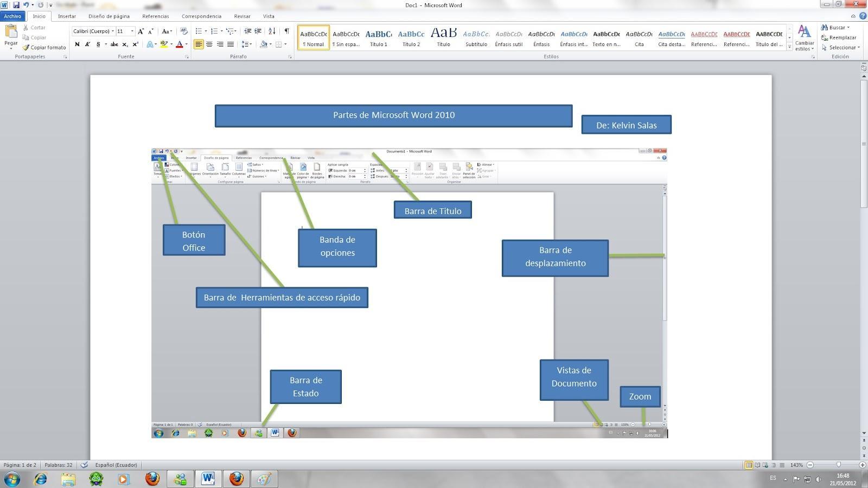Toggle print layout view button
The width and height of the screenshot is (868, 488).
[749, 465]
